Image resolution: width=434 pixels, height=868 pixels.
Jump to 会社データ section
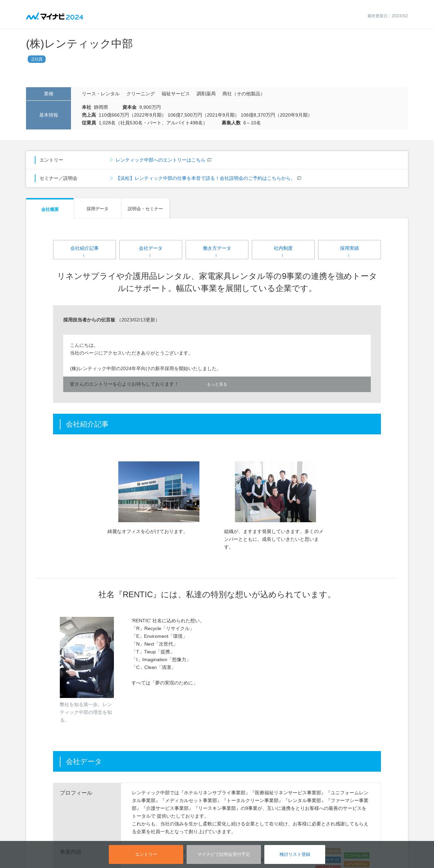tap(151, 250)
